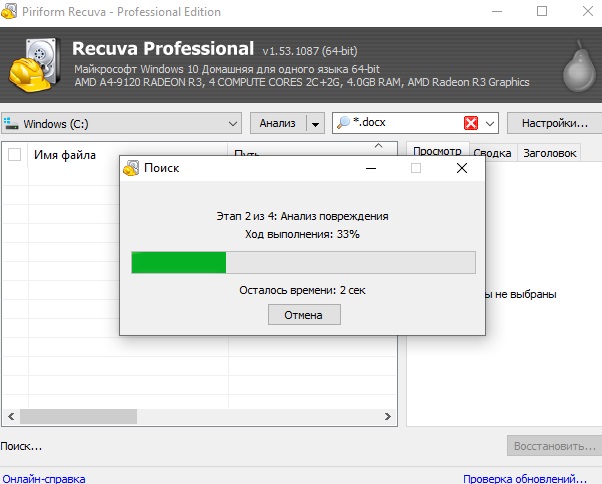Screen dimensions: 602x484
Task: Click the Поиск dialog title icon
Action: [131, 169]
